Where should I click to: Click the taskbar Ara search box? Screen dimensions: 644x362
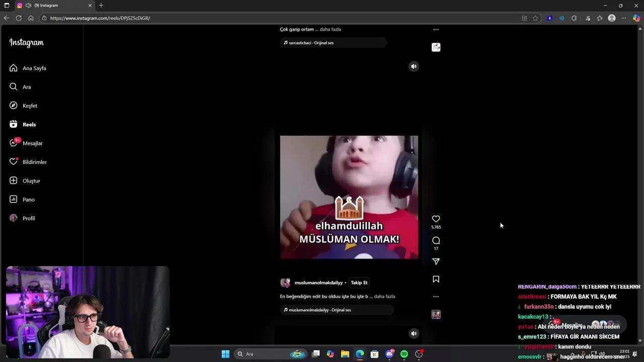point(271,354)
